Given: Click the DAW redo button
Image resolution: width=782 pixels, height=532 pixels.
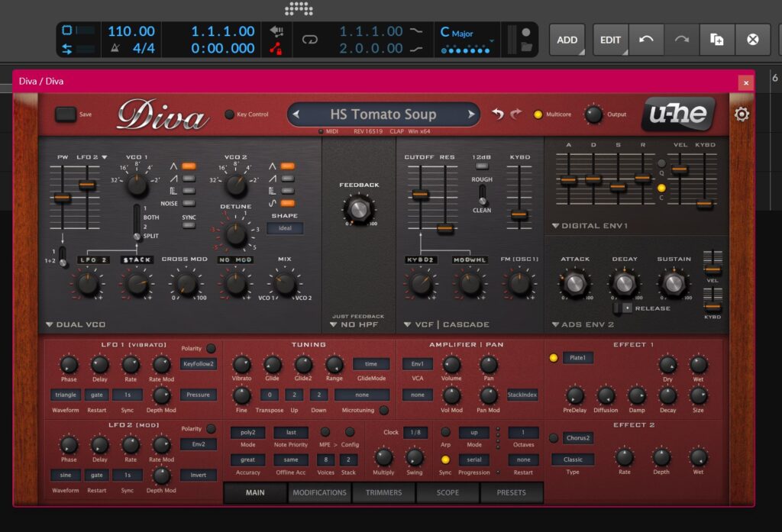Looking at the screenshot, I should click(682, 40).
